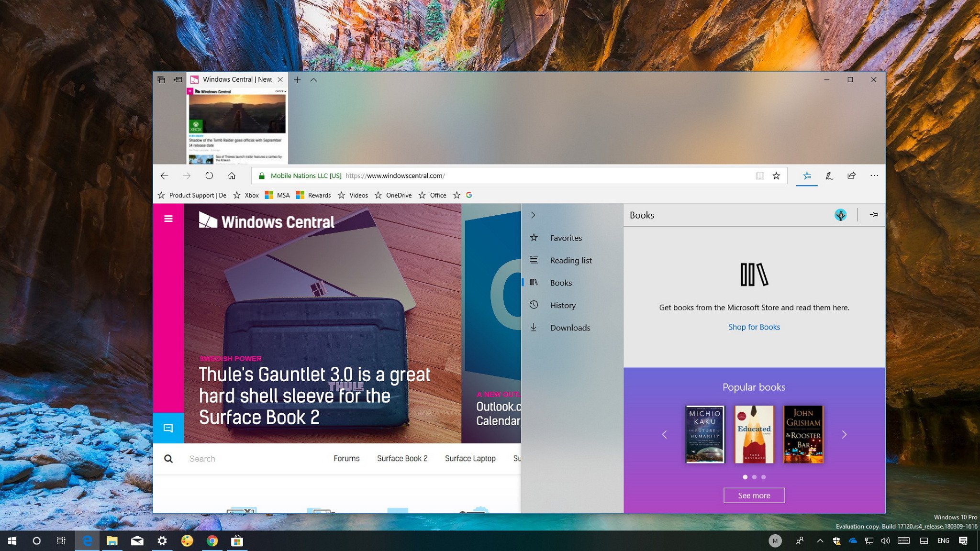
Task: Open the Edge more options menu
Action: pyautogui.click(x=874, y=176)
